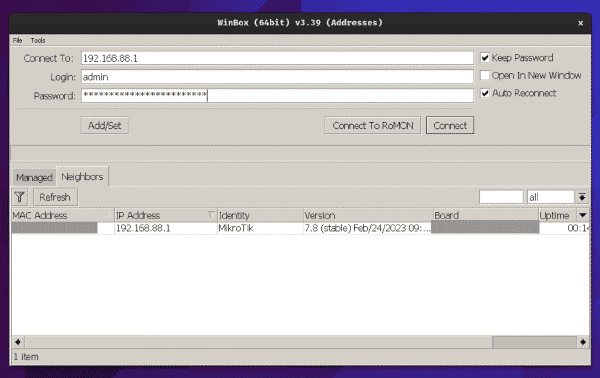The height and width of the screenshot is (378, 600).
Task: Toggle Keep Password checkbox
Action: click(x=485, y=58)
